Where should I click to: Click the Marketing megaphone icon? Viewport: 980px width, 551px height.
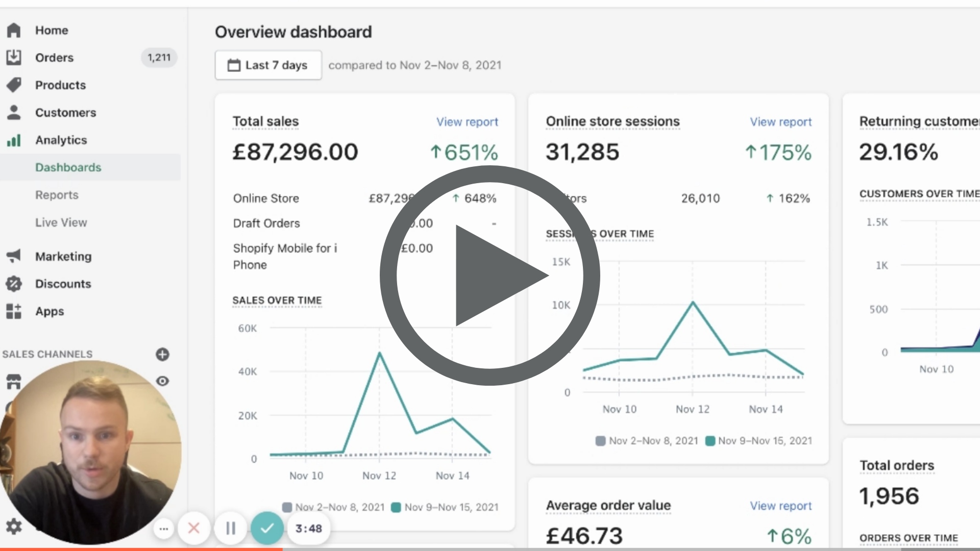(14, 256)
